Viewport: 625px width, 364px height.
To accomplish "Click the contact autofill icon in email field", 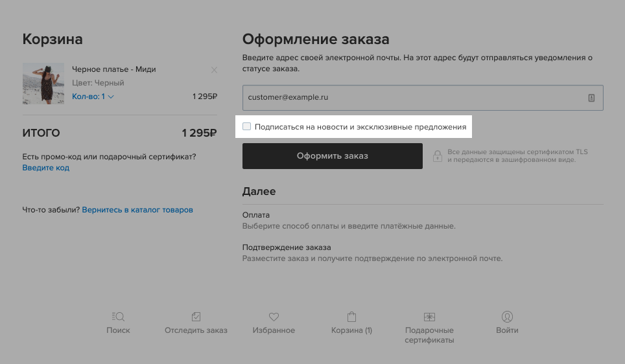I will point(591,98).
